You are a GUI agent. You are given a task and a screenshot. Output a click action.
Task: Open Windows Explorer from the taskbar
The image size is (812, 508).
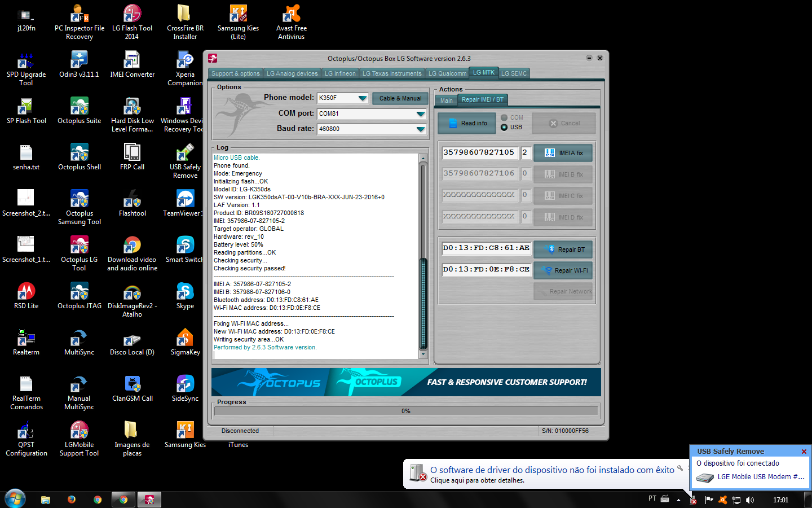[46, 500]
